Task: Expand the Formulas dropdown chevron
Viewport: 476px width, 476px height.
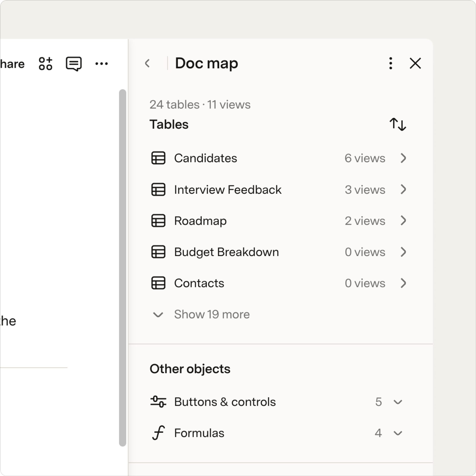Action: (x=398, y=433)
